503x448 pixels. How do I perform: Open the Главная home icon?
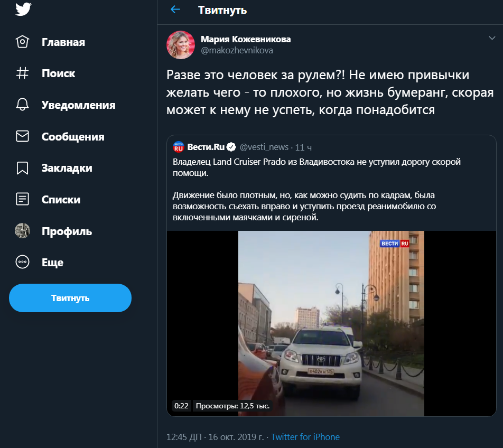pos(22,42)
